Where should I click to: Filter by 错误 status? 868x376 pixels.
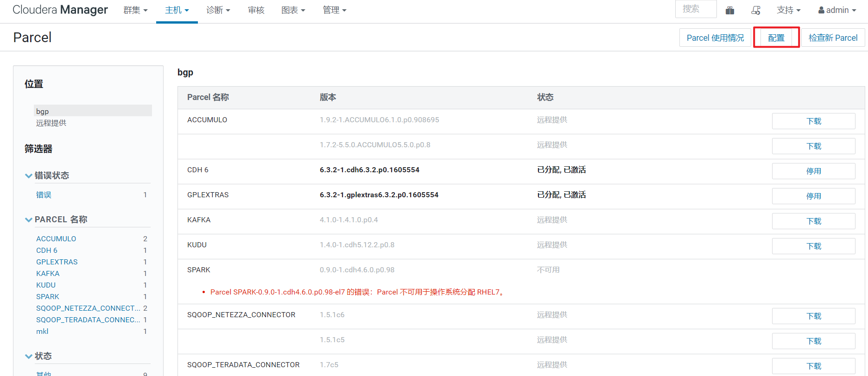(44, 195)
